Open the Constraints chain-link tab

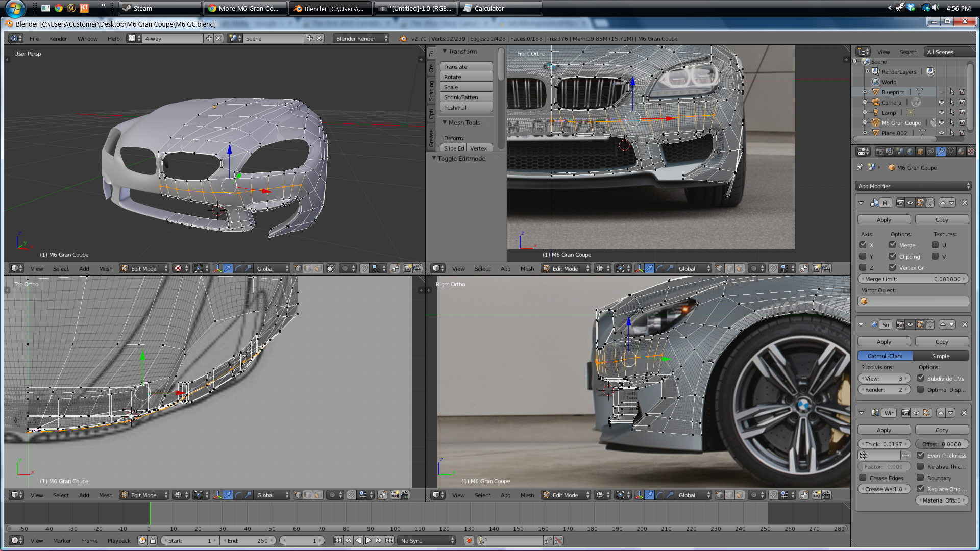pos(930,152)
